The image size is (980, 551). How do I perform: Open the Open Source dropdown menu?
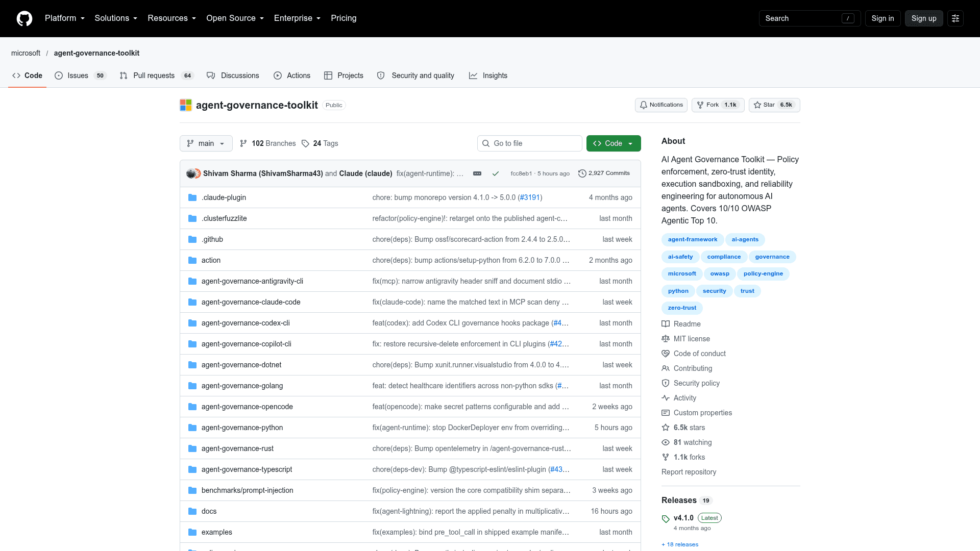(x=235, y=18)
